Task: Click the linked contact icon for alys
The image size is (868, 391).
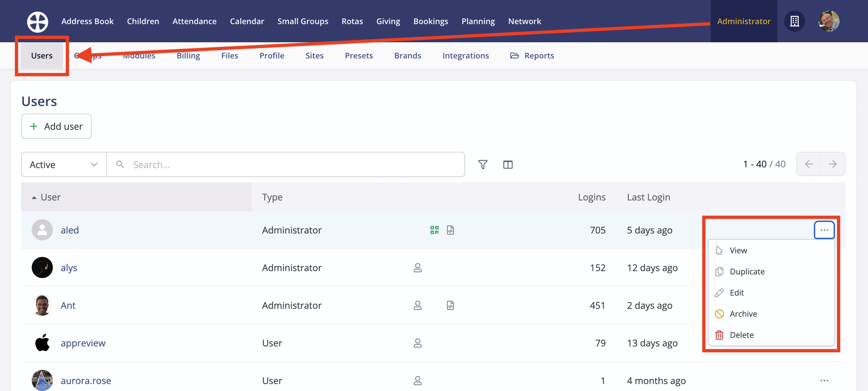Action: (x=417, y=268)
